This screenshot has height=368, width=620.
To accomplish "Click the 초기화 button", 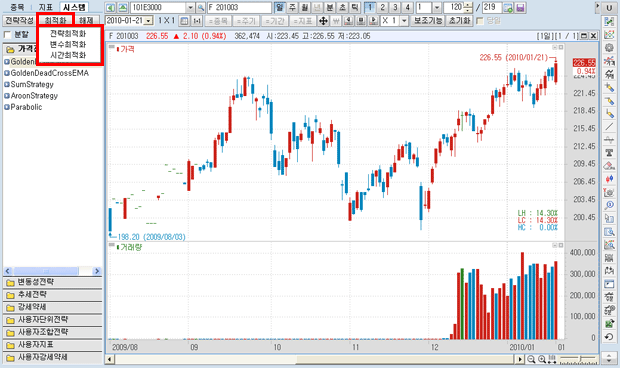I will pos(459,21).
